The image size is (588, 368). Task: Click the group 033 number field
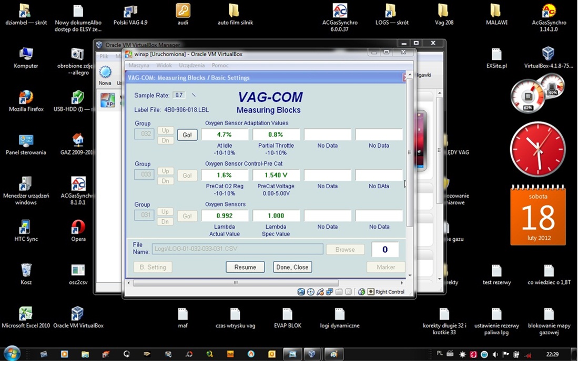[x=145, y=174]
